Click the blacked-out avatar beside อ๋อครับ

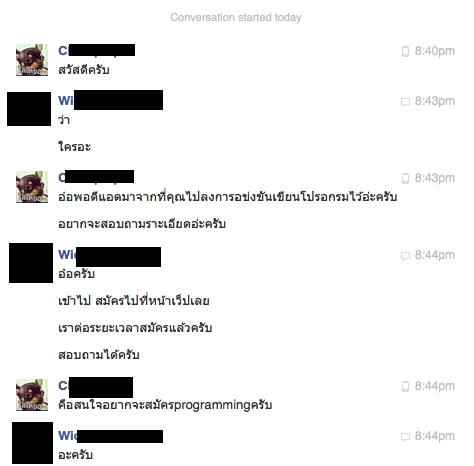tap(31, 263)
